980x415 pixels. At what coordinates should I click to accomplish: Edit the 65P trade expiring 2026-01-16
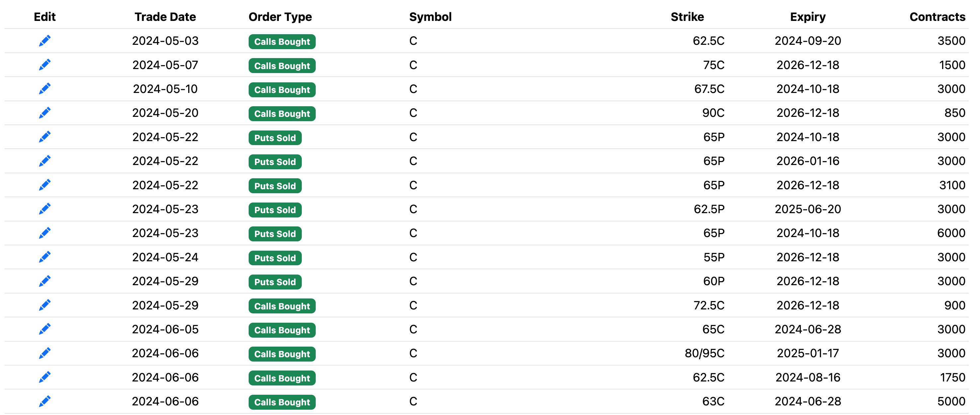point(44,161)
